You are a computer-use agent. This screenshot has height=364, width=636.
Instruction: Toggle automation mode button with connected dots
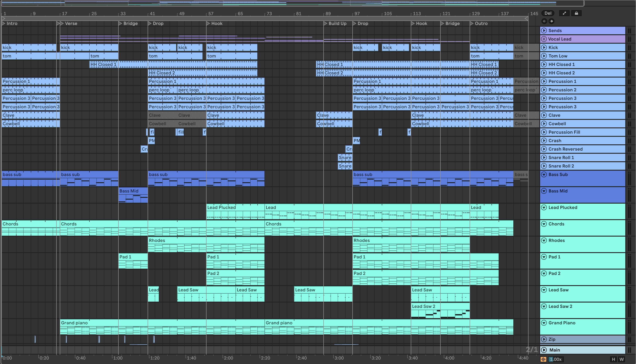tap(564, 14)
